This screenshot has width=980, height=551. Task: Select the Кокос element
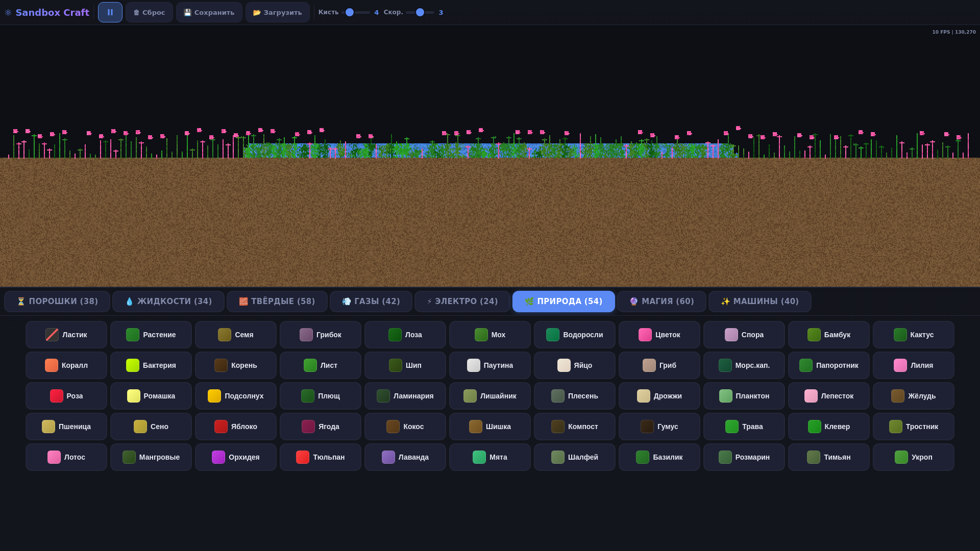tap(405, 427)
